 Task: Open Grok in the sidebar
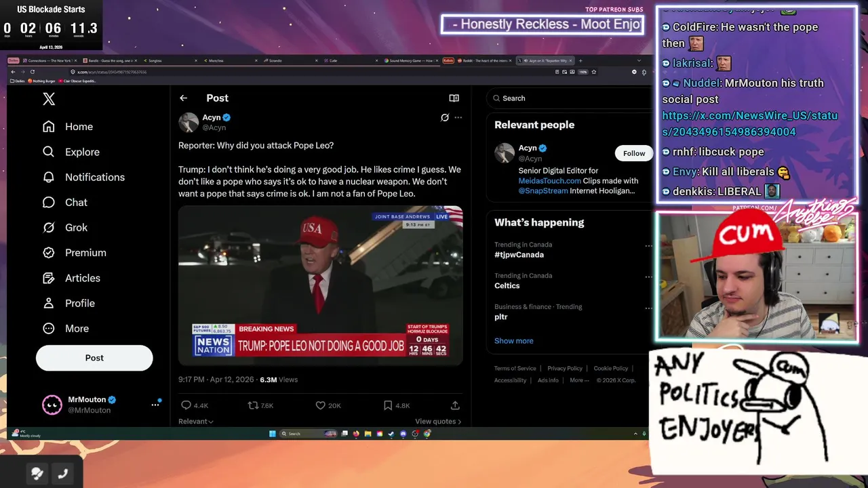[64, 228]
